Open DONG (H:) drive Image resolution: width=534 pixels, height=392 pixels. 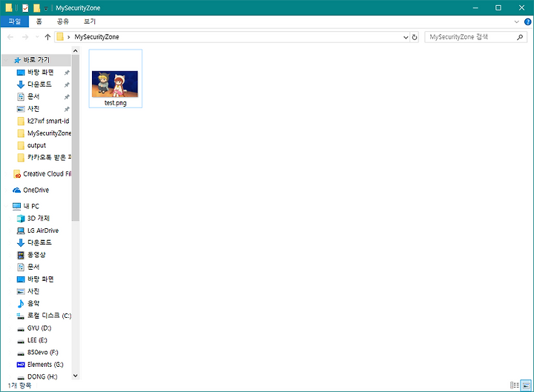click(x=42, y=376)
